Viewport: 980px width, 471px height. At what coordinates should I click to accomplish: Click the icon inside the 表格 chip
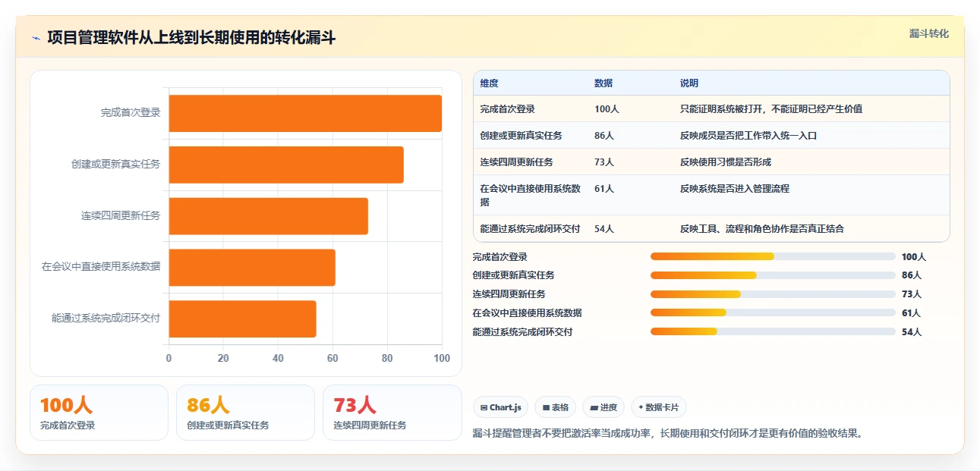[x=546, y=408]
